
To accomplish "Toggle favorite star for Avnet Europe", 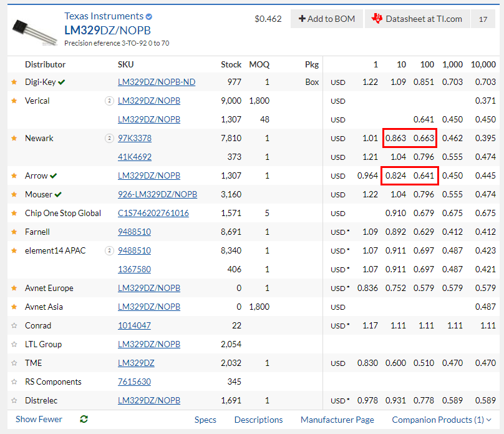I will (x=14, y=289).
